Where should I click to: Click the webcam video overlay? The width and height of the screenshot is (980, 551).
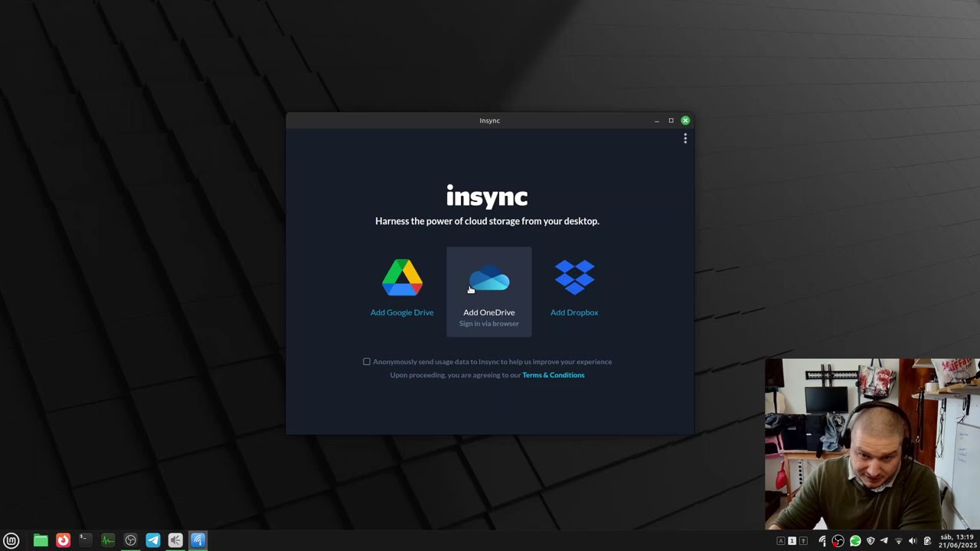click(x=872, y=444)
